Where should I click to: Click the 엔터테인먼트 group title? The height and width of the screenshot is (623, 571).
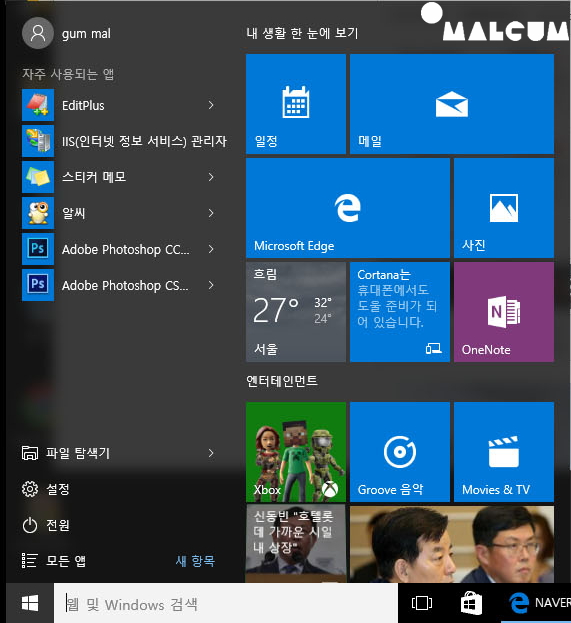pos(282,381)
